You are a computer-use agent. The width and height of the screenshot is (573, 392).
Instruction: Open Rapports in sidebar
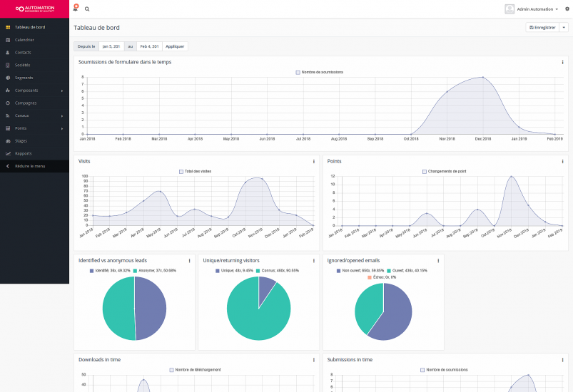[34, 154]
